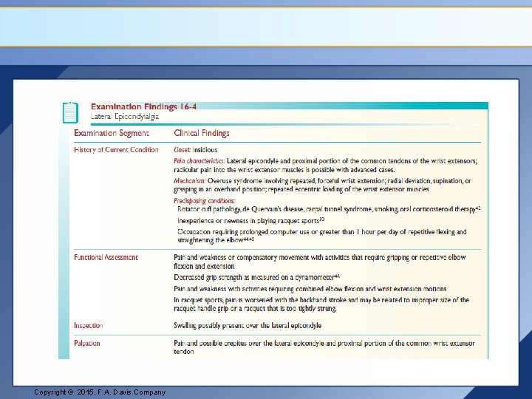The width and height of the screenshot is (532, 399).
Task: Select the 'History of Current Condition' row label
Action: coord(116,150)
